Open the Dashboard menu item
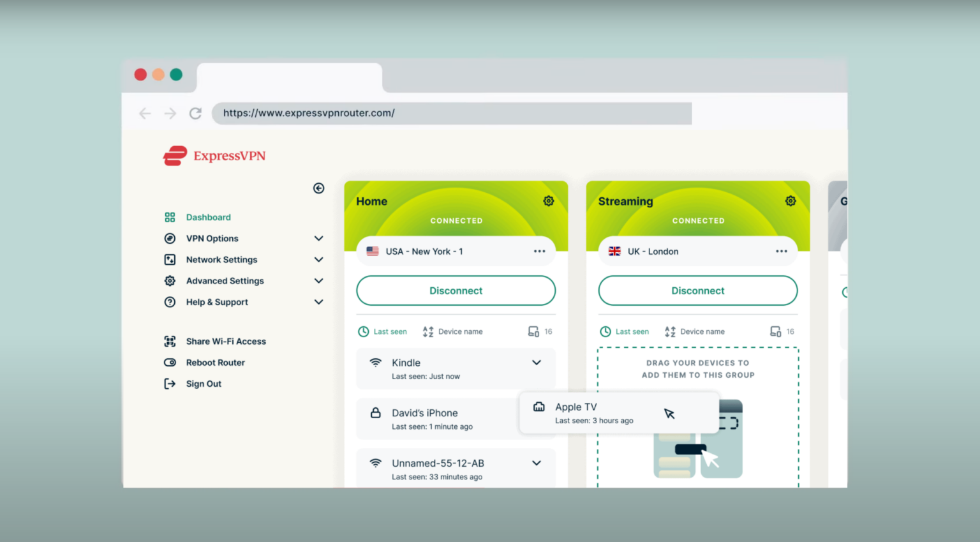The width and height of the screenshot is (980, 542). (208, 218)
